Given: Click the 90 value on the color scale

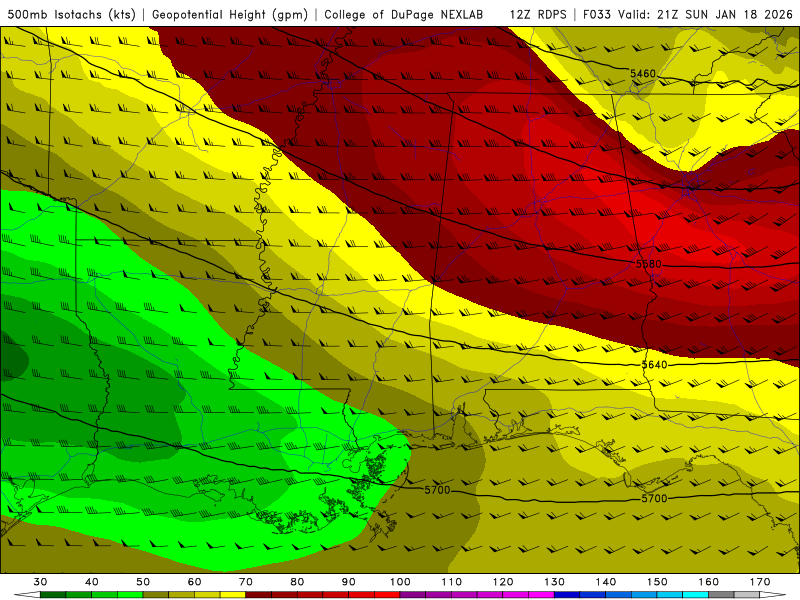Looking at the screenshot, I should tap(348, 582).
